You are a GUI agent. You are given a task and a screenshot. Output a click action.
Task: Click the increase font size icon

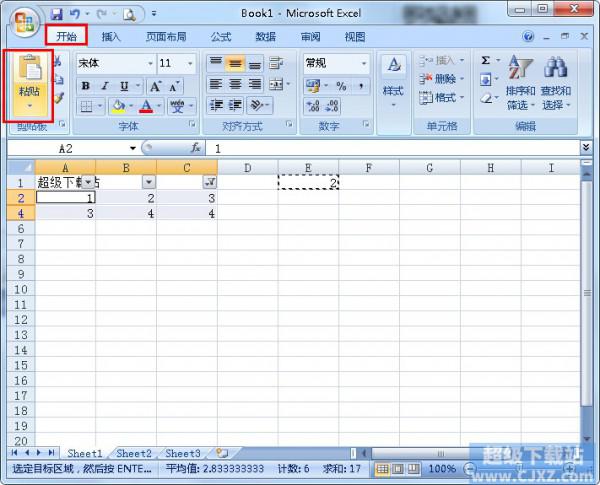(x=155, y=86)
